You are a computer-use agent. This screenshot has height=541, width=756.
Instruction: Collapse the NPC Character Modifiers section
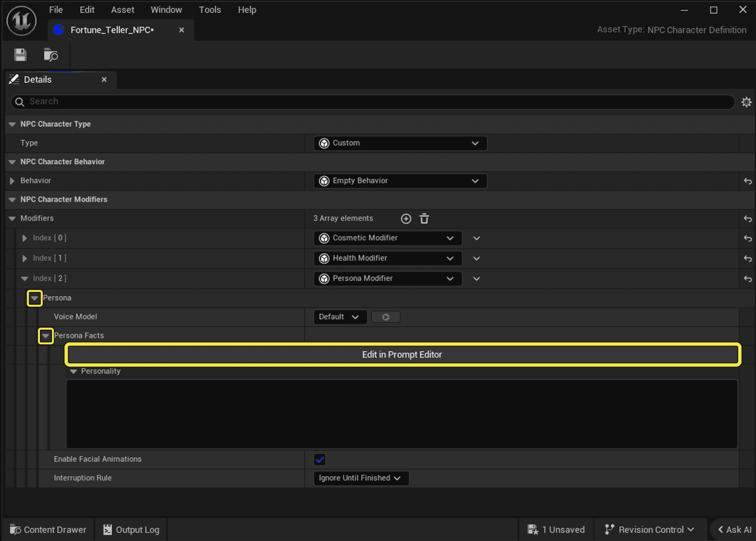pos(12,200)
